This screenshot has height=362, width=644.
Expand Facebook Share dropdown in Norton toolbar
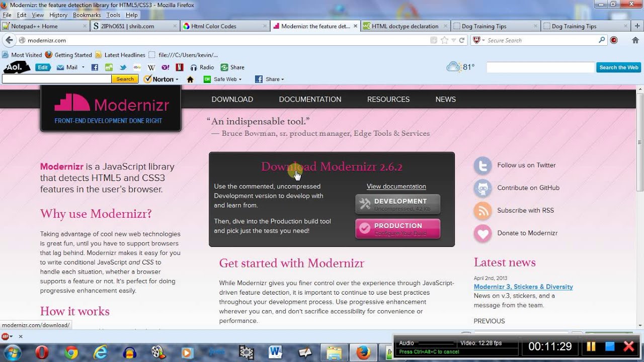pos(283,79)
